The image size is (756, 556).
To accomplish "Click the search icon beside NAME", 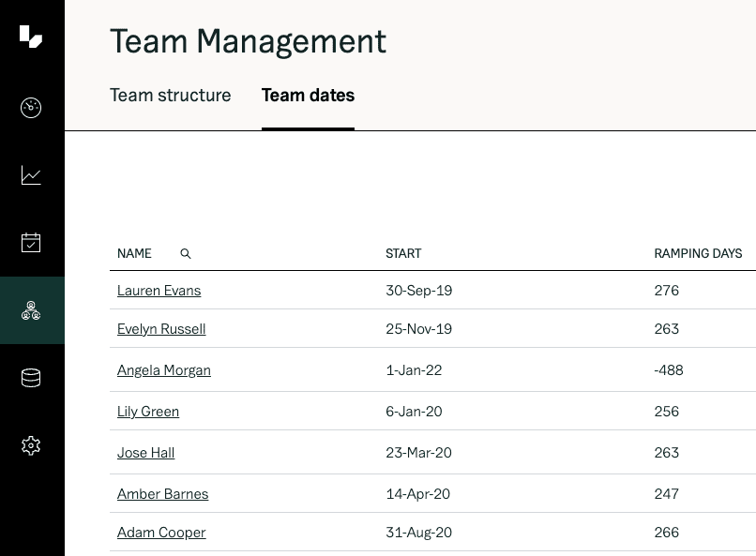I will point(186,254).
